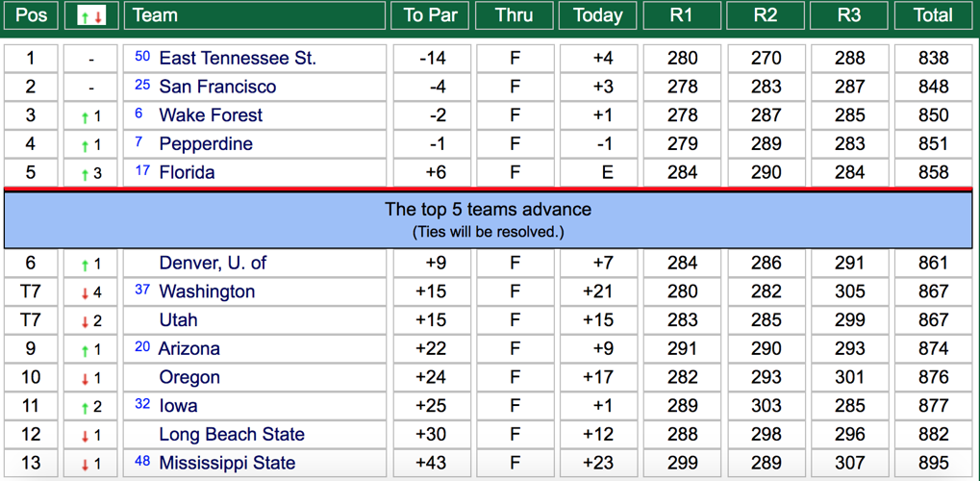Viewport: 980px width, 481px height.
Task: Click the green up arrow beside Wake Forest
Action: (x=85, y=117)
